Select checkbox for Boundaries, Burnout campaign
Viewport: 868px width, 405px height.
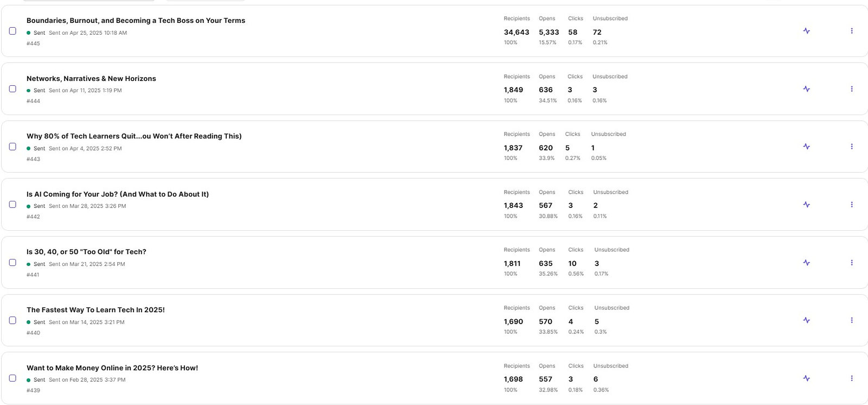(12, 31)
